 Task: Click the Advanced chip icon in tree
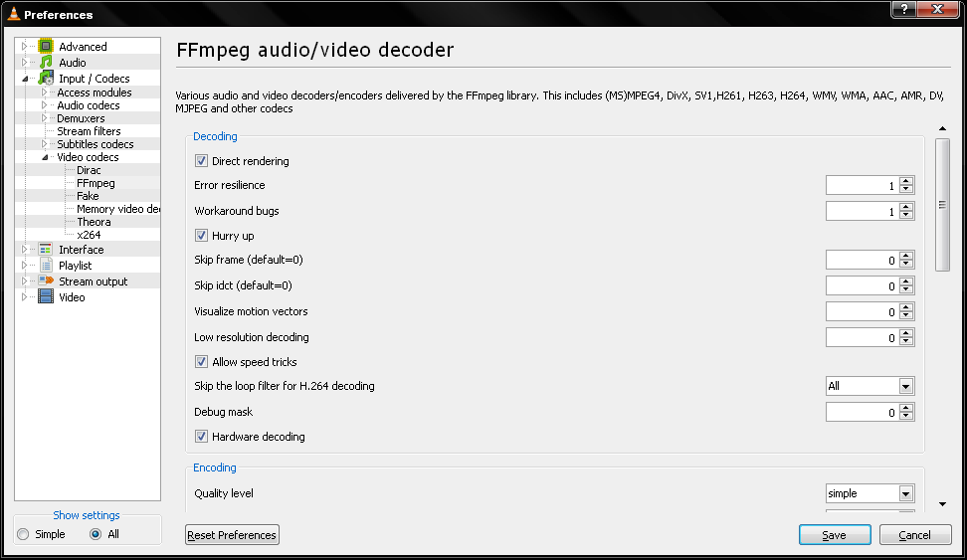pos(46,47)
